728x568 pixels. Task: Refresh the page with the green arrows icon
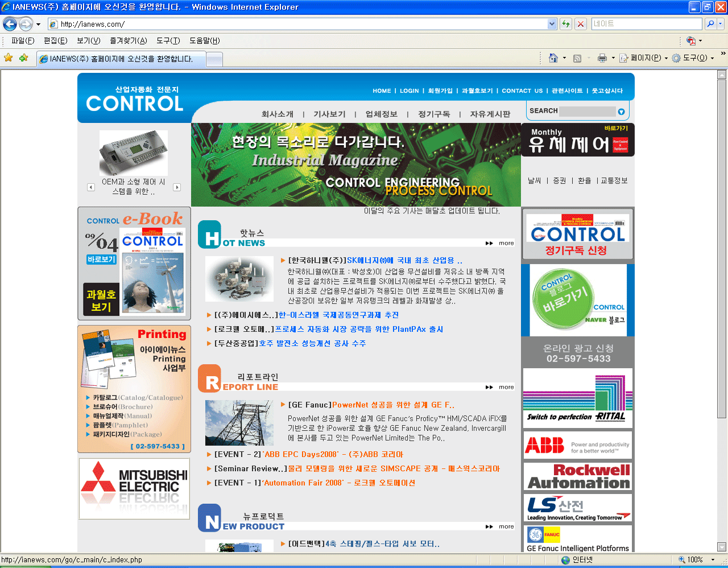click(565, 24)
